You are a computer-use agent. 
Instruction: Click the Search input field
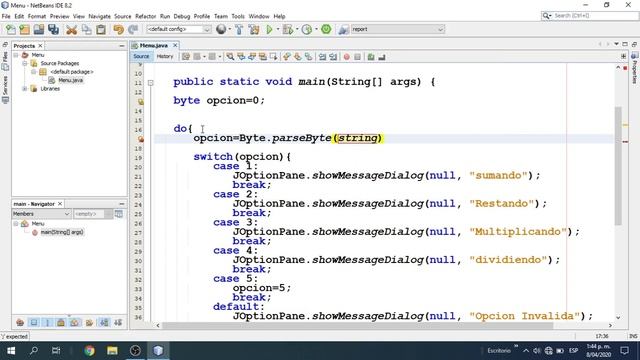(x=595, y=16)
